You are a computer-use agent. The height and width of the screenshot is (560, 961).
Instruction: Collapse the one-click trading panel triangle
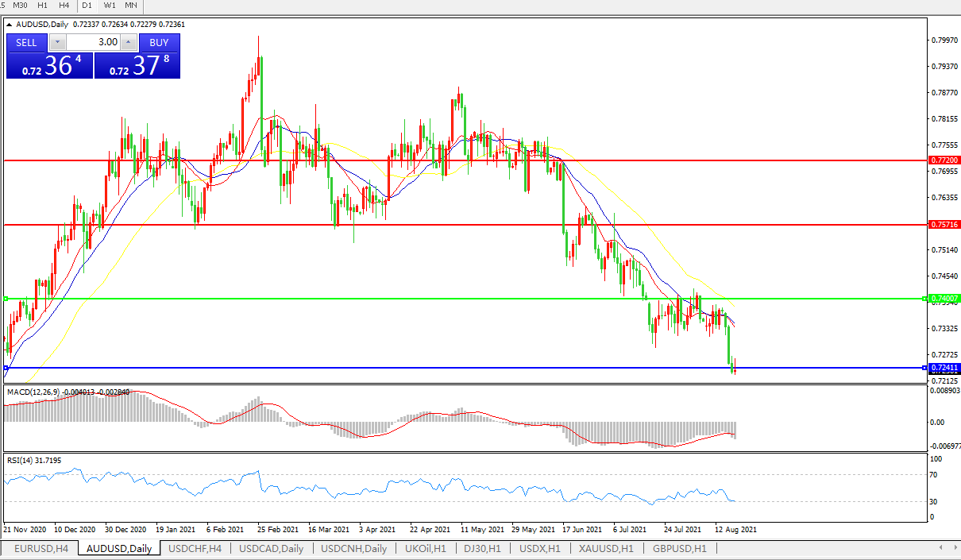(10, 25)
